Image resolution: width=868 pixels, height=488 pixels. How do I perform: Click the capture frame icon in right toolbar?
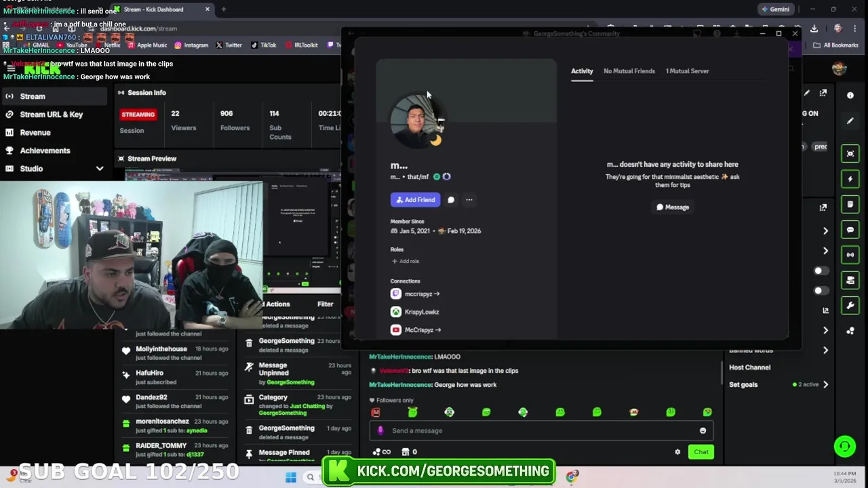(x=850, y=154)
